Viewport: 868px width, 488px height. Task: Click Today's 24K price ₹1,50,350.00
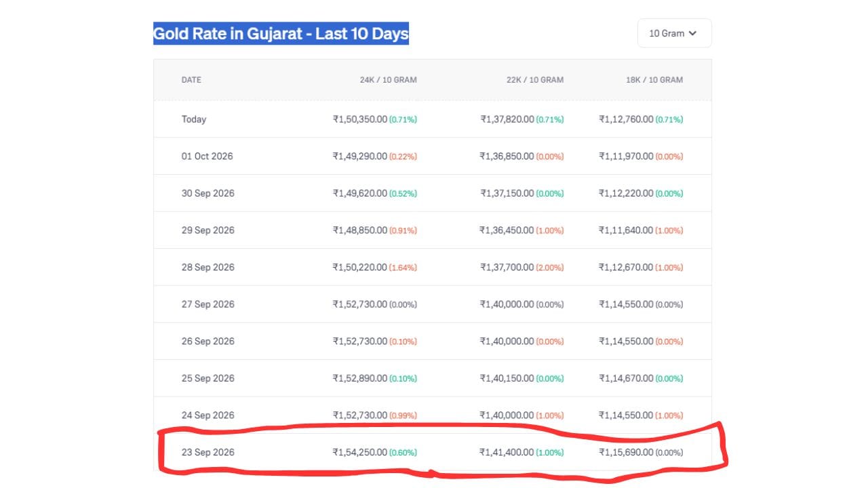pyautogui.click(x=360, y=119)
